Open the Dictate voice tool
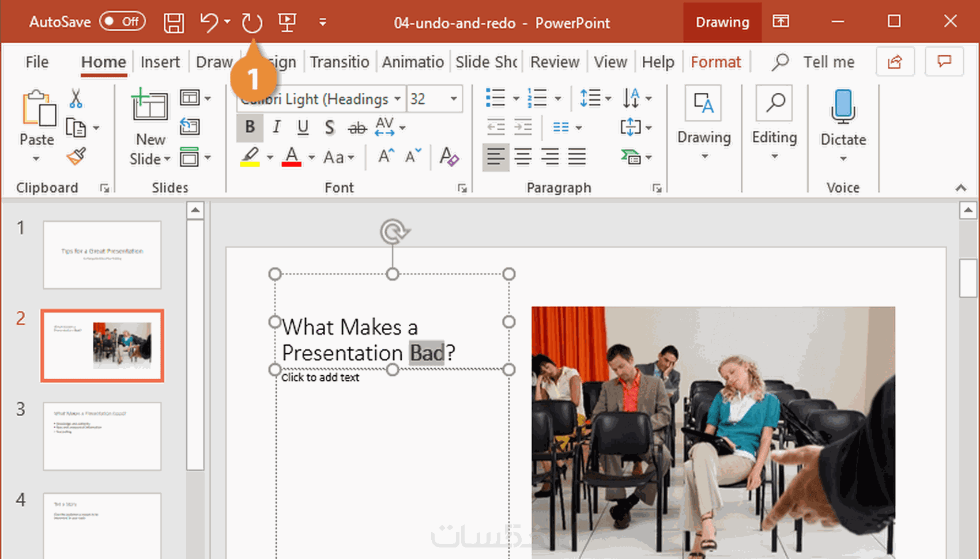 [x=843, y=121]
